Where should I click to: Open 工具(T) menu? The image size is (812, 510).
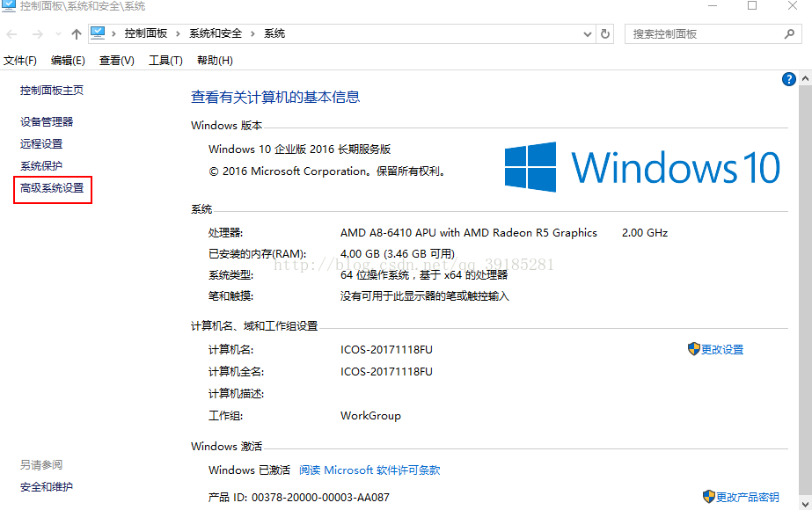(x=165, y=61)
